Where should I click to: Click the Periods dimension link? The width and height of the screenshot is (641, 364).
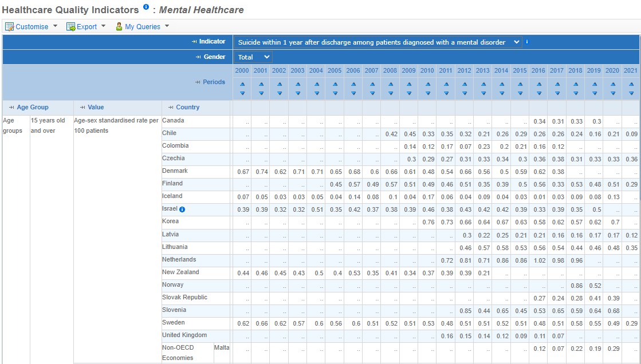pyautogui.click(x=214, y=82)
